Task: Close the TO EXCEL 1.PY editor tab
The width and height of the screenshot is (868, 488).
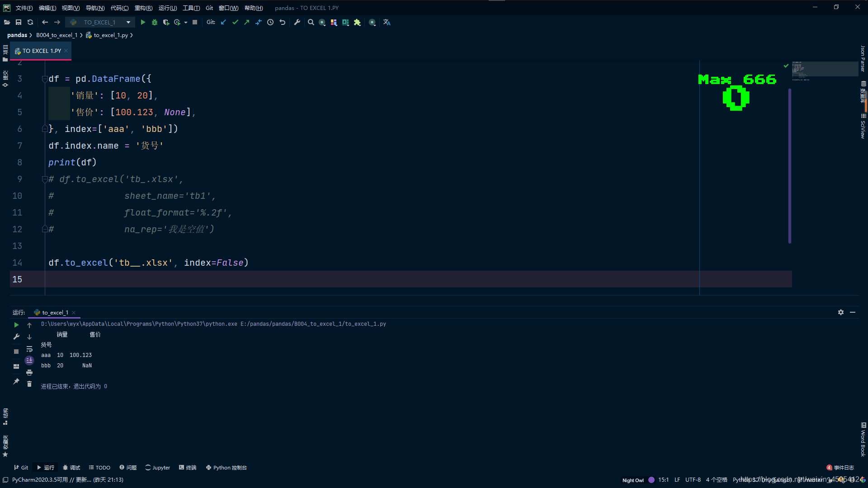Action: coord(66,51)
